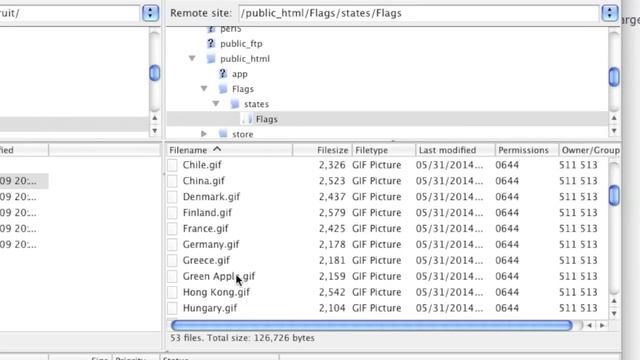Select the states folder in tree
This screenshot has width=640, height=360.
[x=256, y=104]
